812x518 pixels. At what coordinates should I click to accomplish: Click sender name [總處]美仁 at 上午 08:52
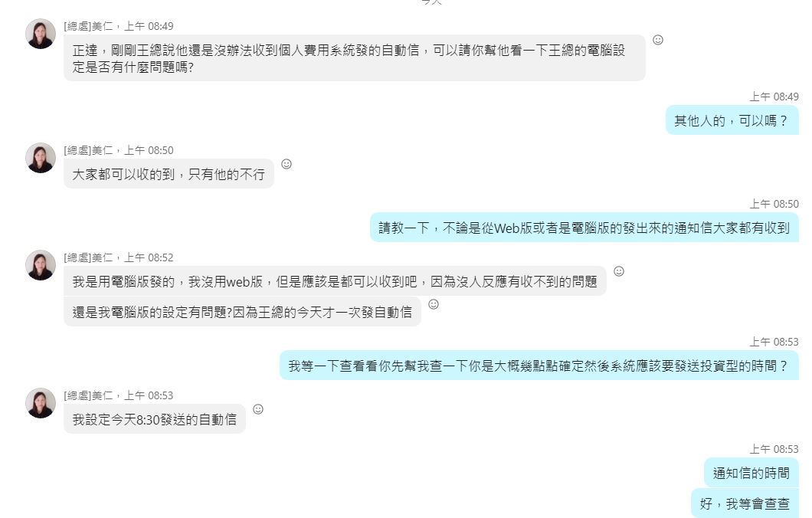pyautogui.click(x=89, y=257)
